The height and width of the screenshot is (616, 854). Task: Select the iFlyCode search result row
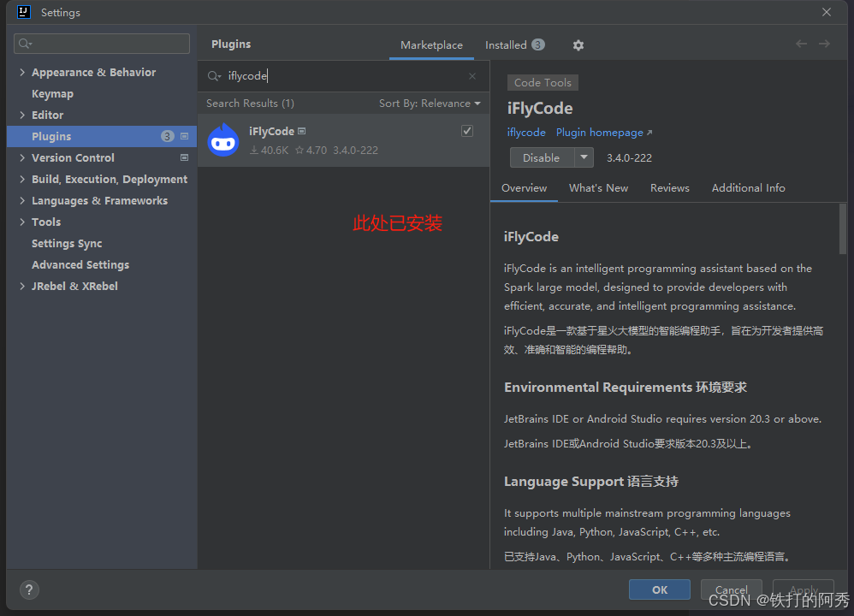click(x=344, y=140)
